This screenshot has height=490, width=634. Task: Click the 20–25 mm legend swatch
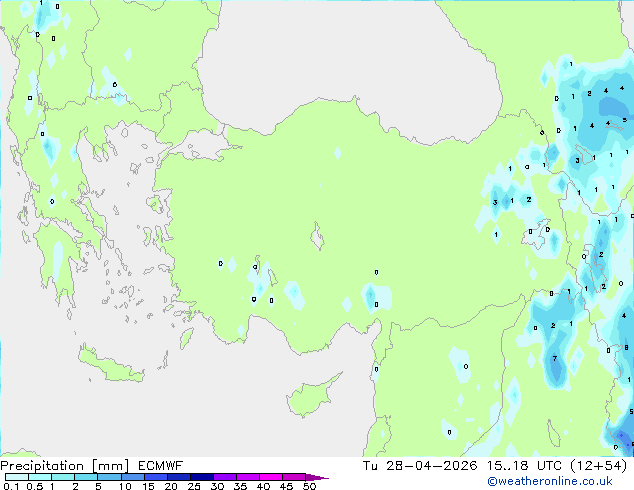click(178, 477)
